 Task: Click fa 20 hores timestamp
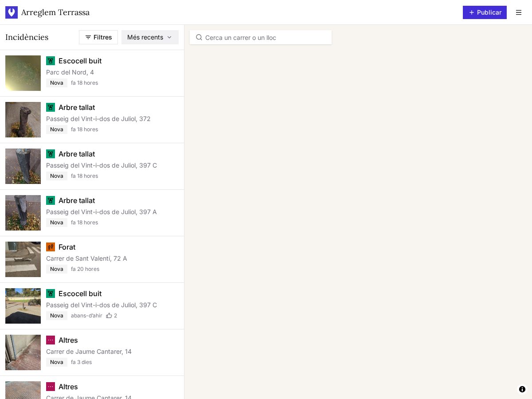(85, 269)
